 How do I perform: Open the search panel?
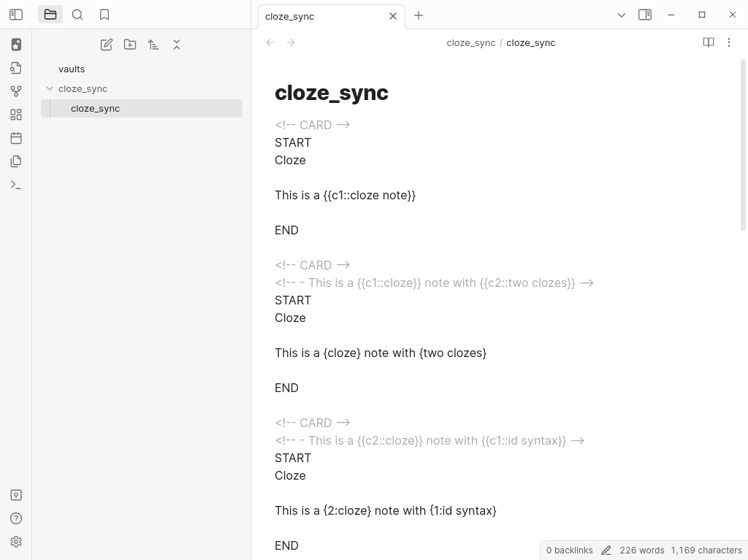pos(77,15)
